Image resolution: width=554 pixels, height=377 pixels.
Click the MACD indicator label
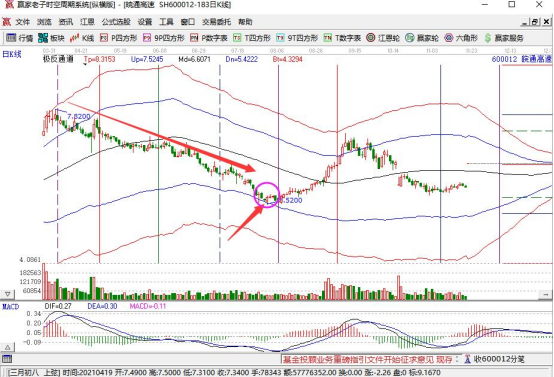pos(11,306)
